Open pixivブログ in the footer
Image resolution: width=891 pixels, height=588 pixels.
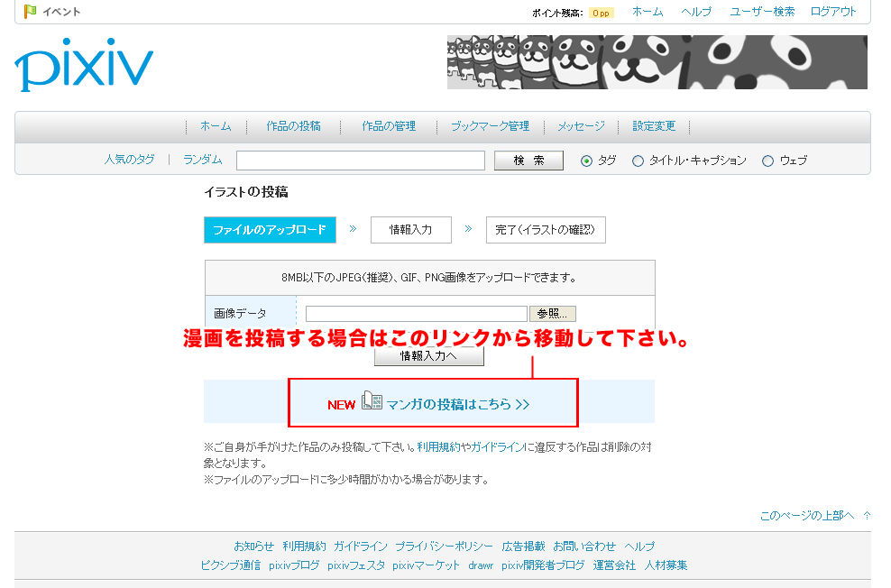(x=294, y=565)
